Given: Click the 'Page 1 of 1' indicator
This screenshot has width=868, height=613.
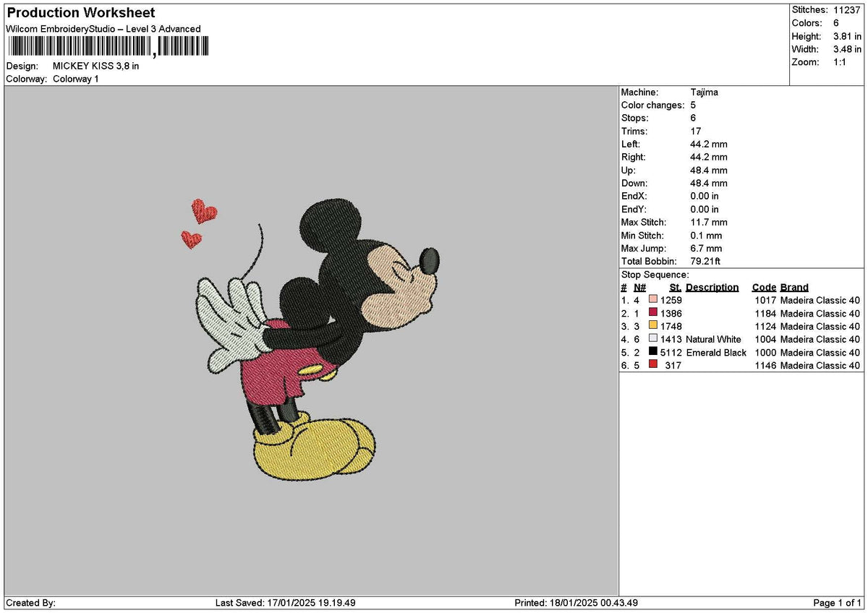Looking at the screenshot, I should [838, 603].
